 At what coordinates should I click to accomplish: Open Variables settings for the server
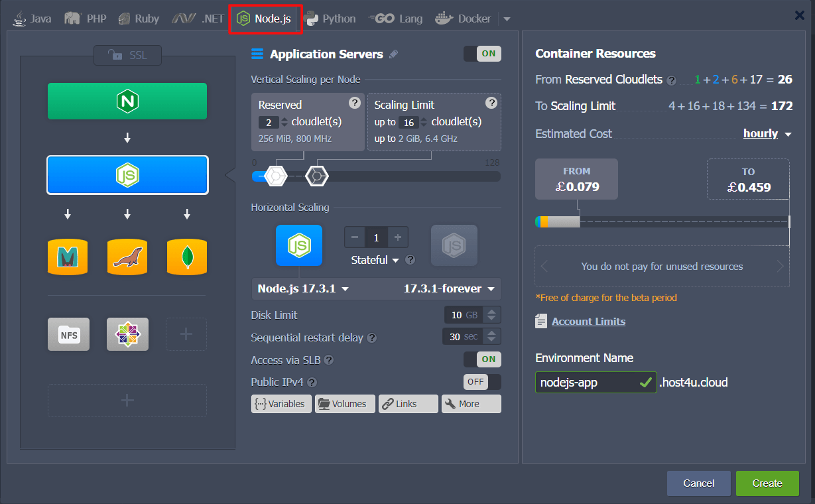281,403
